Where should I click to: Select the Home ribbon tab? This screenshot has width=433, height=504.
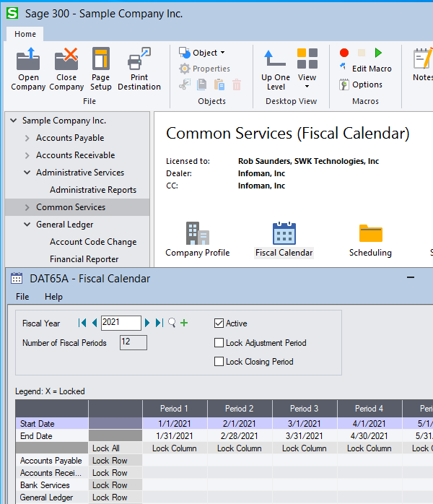pyautogui.click(x=25, y=34)
